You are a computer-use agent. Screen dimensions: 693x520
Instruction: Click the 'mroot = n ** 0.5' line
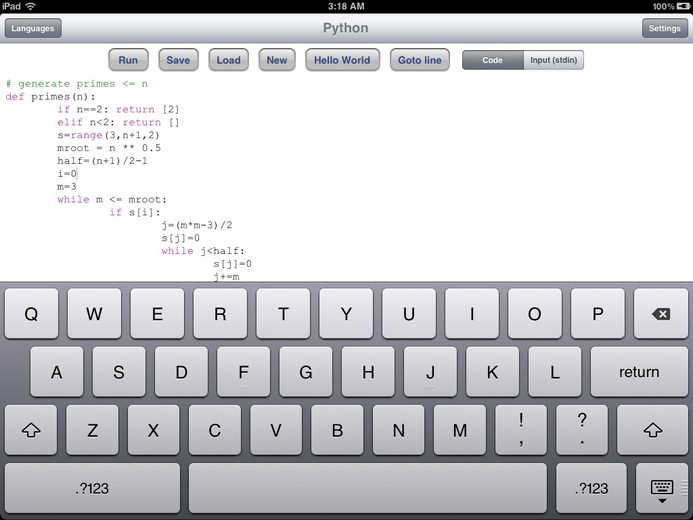pyautogui.click(x=109, y=148)
